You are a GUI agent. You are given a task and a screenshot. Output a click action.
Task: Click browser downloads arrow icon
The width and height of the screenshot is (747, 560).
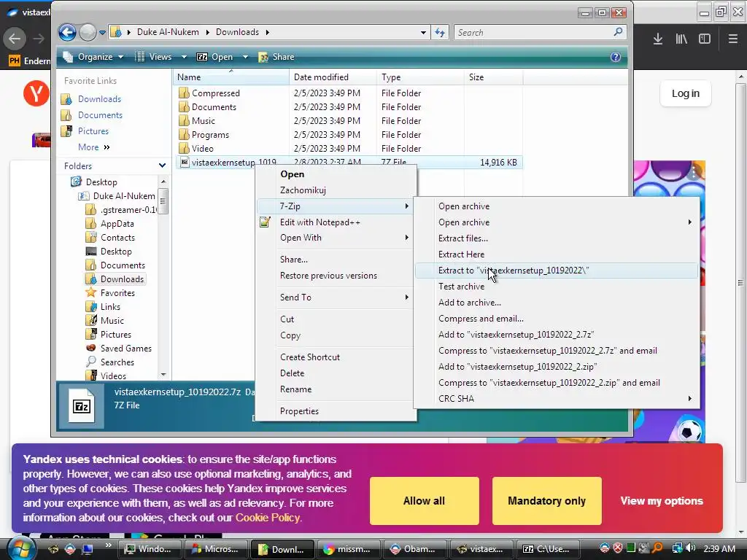(658, 39)
